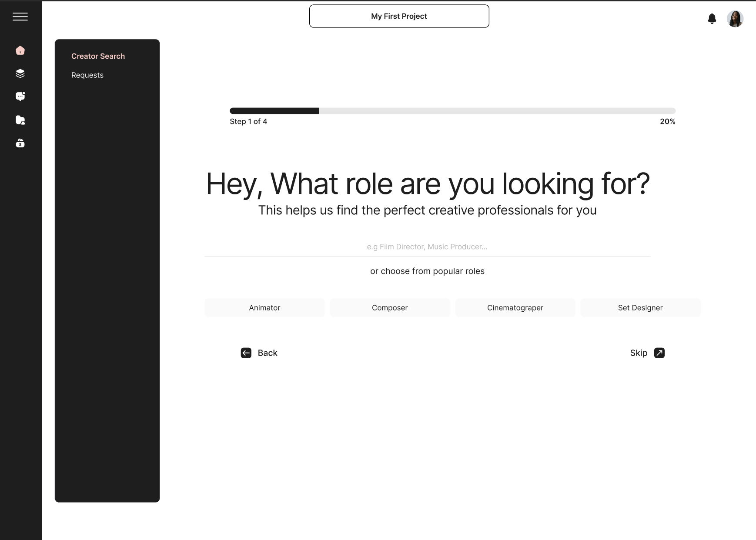Image resolution: width=756 pixels, height=540 pixels.
Task: Click the step progress bar
Action: (x=452, y=111)
